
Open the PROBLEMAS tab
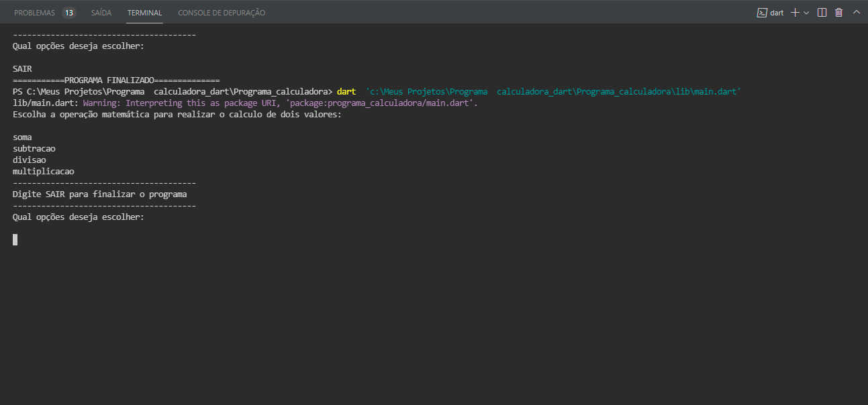point(34,13)
